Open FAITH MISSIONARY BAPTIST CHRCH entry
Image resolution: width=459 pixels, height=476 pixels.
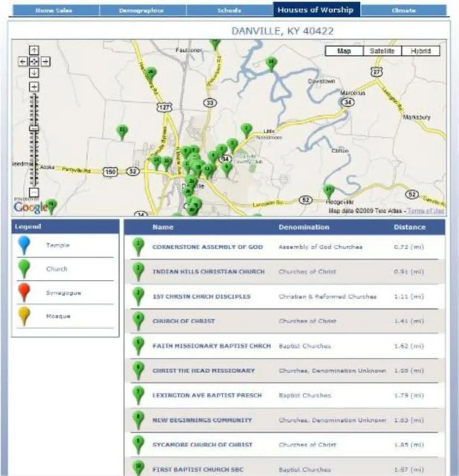pyautogui.click(x=212, y=346)
